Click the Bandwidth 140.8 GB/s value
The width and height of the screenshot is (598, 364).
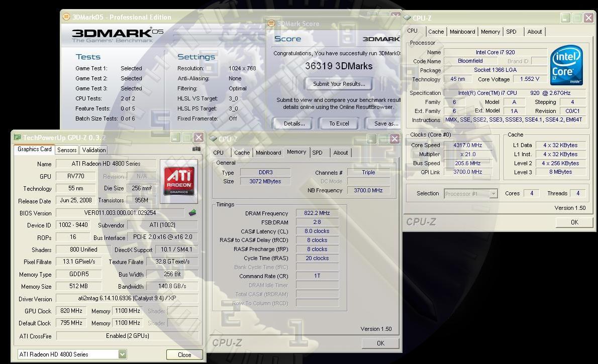coord(172,286)
